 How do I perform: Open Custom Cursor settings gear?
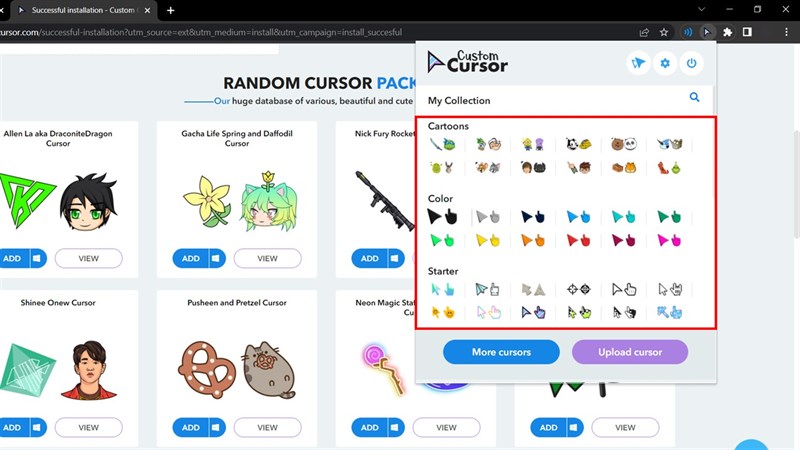tap(665, 63)
